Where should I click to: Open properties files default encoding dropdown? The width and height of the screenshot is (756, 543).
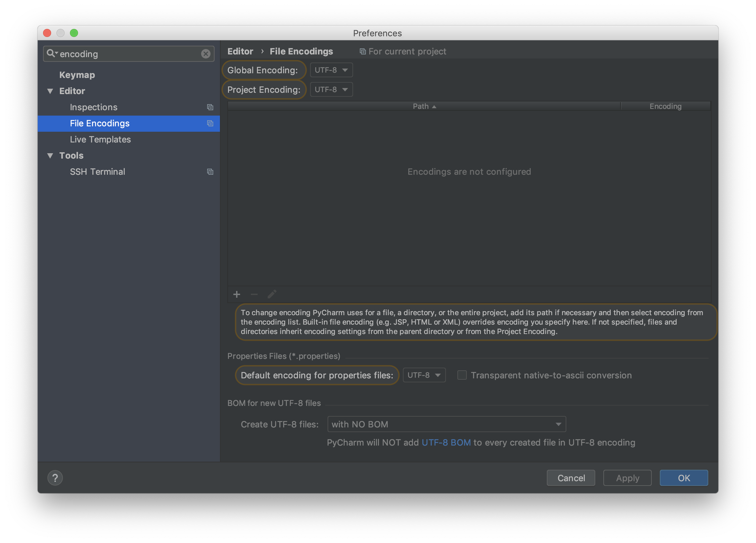pyautogui.click(x=424, y=375)
